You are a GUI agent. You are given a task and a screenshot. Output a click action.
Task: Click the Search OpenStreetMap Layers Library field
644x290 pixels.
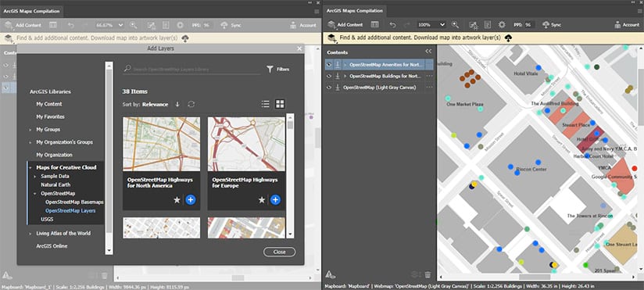coord(191,70)
